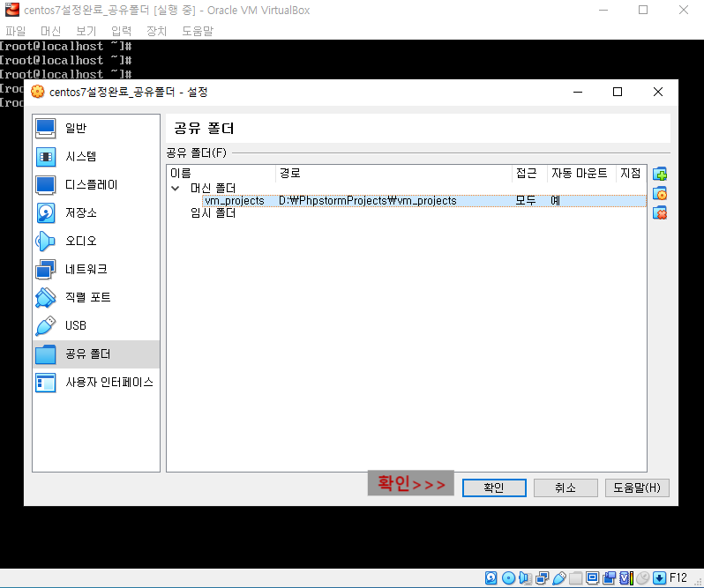
Task: Select the 공유 폴더 settings category
Action: 95,354
